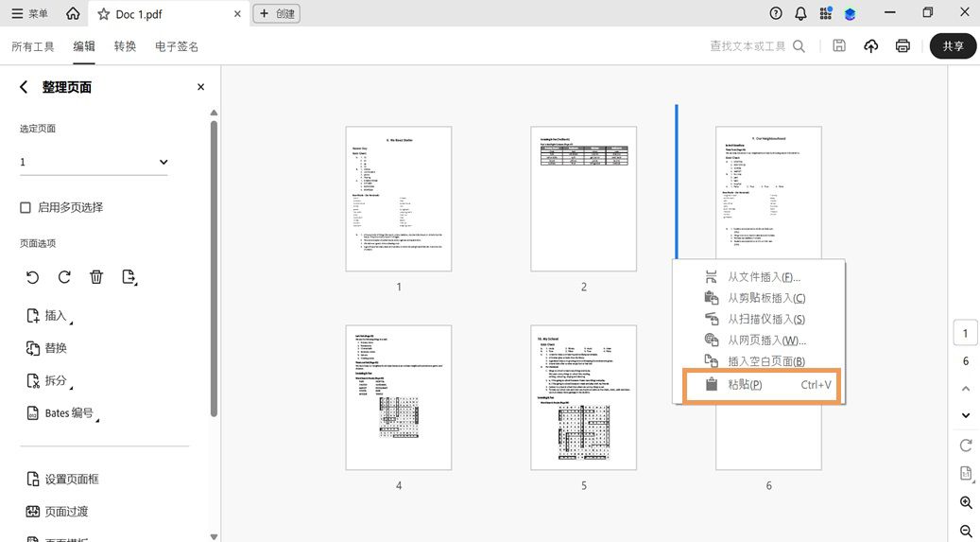
Task: Open the 菜单 hamburger menu
Action: 29,13
